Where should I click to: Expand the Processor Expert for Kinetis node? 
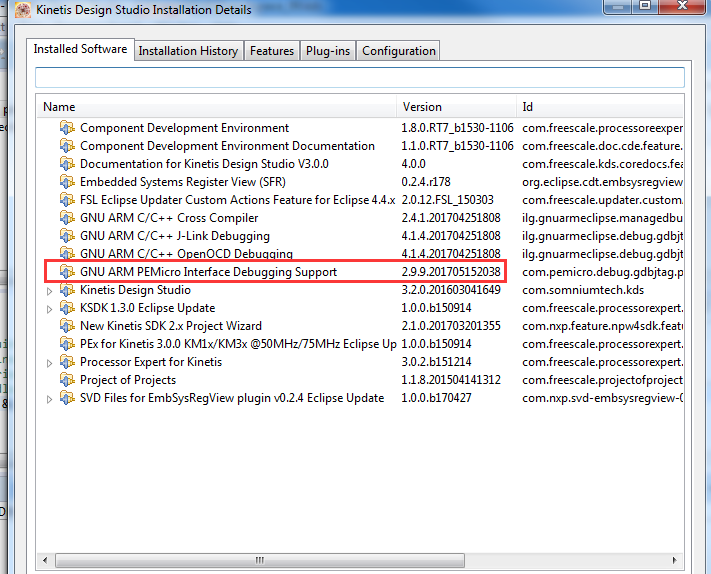tap(49, 363)
